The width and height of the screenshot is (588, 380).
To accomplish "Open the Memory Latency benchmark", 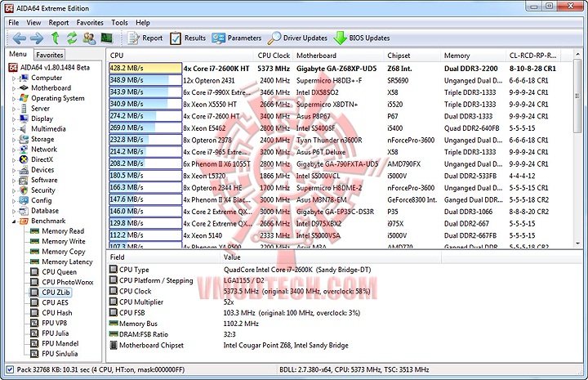I will 67,262.
